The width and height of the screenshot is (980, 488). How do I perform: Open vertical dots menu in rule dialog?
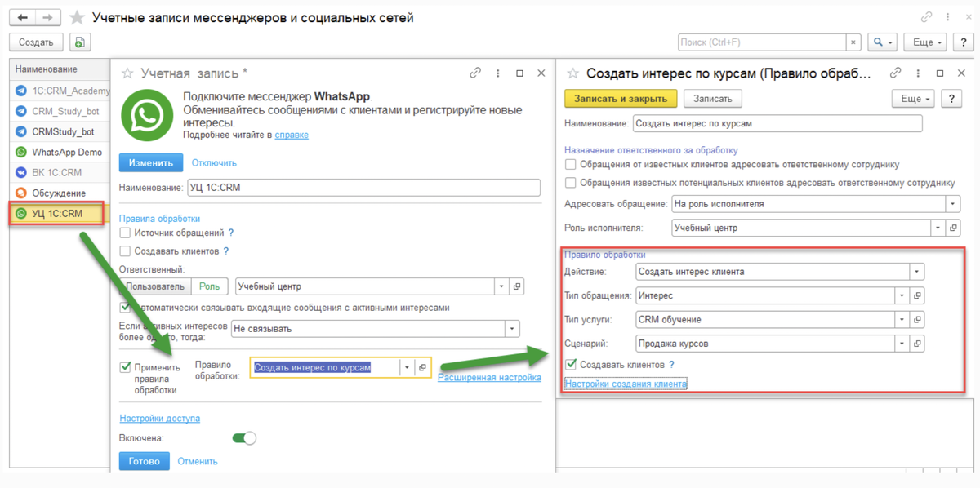coord(918,73)
